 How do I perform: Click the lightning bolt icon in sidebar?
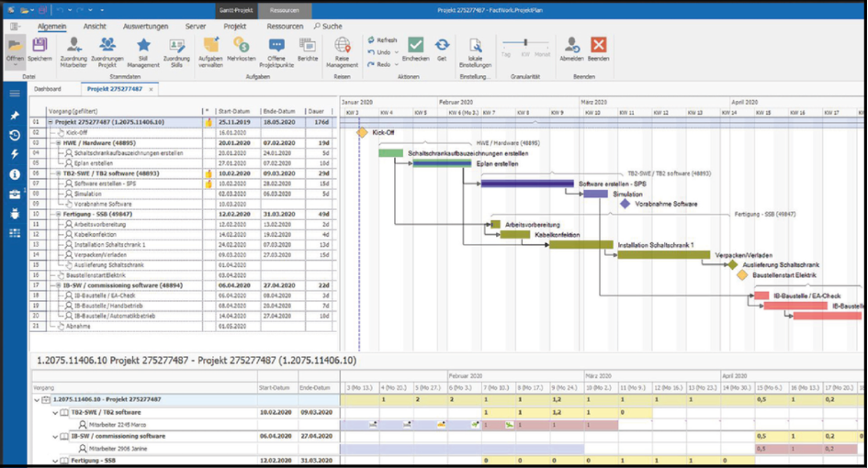click(15, 154)
